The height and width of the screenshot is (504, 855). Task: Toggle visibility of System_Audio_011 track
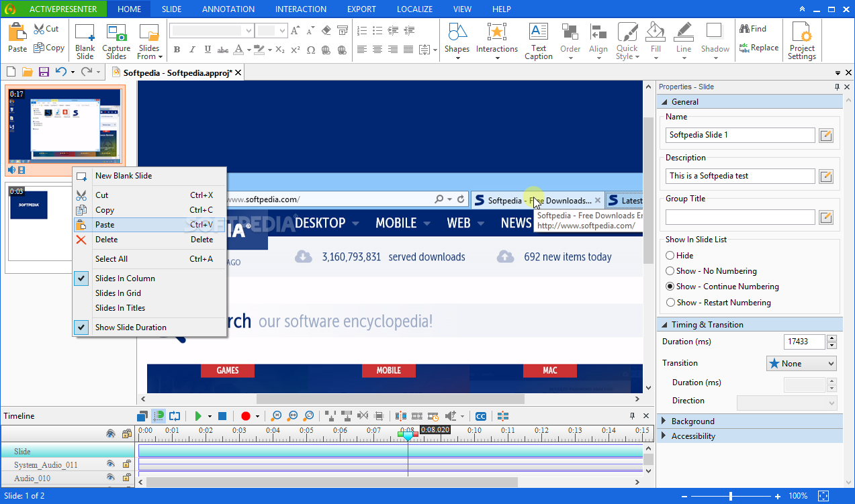click(x=111, y=464)
